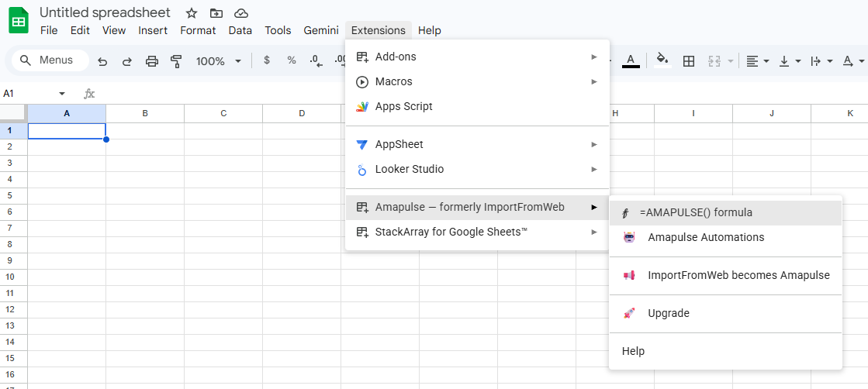Viewport: 868px width, 389px height.
Task: Select the paint format roller icon
Action: (177, 61)
